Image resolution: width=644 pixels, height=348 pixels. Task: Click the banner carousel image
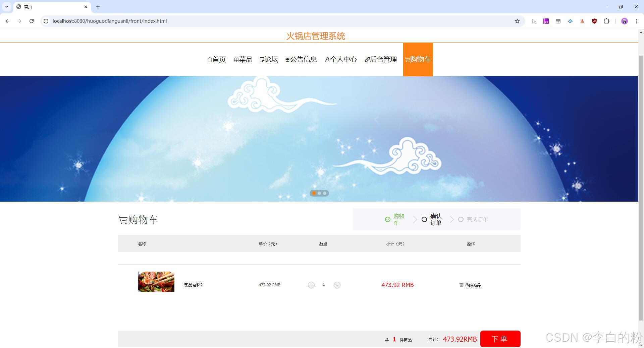[x=319, y=139]
